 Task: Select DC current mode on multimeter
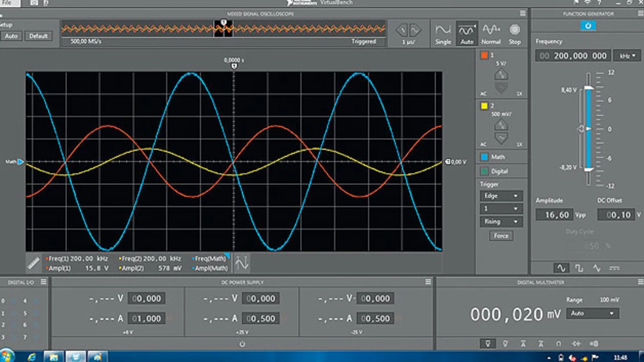523,343
